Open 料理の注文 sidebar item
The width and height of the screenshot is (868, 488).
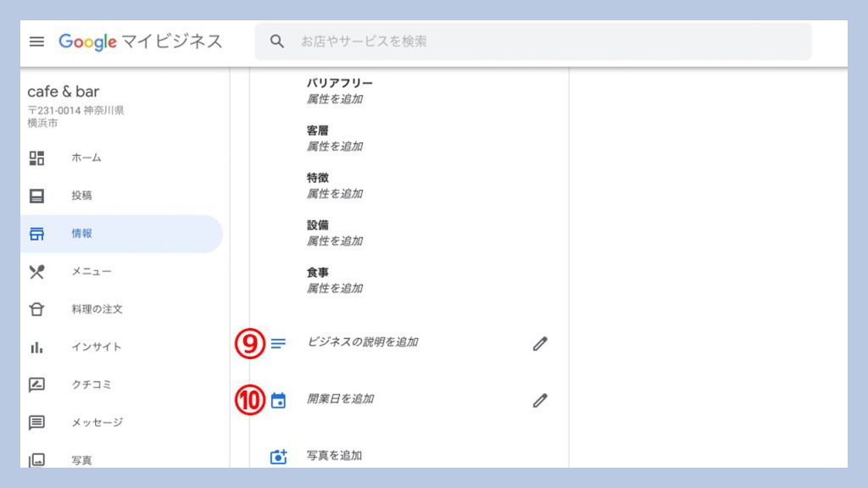pyautogui.click(x=97, y=309)
